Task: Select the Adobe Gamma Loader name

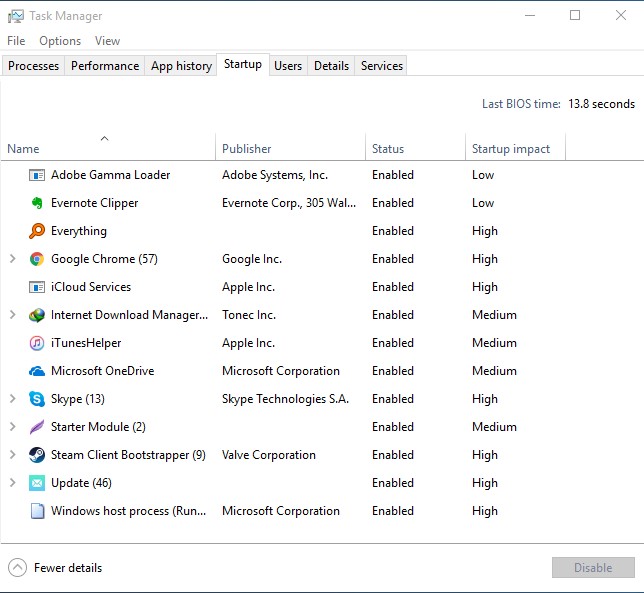Action: [x=110, y=175]
